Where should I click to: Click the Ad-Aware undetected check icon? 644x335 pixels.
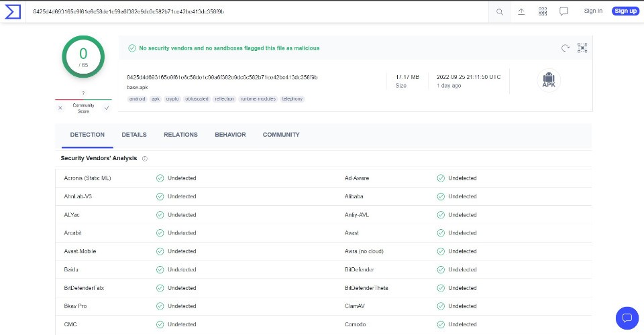[441, 178]
